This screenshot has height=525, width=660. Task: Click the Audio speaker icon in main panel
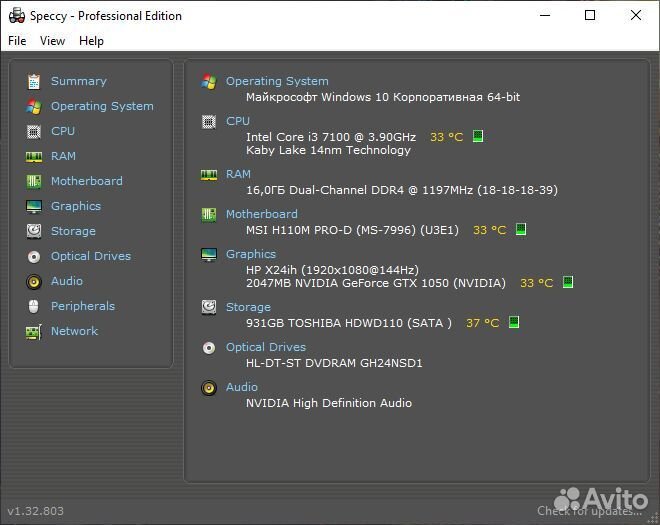209,388
